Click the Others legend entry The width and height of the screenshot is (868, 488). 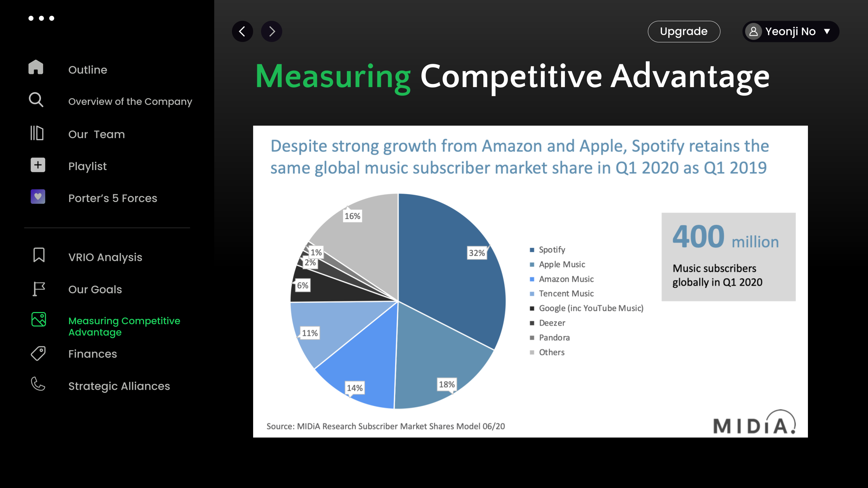548,352
